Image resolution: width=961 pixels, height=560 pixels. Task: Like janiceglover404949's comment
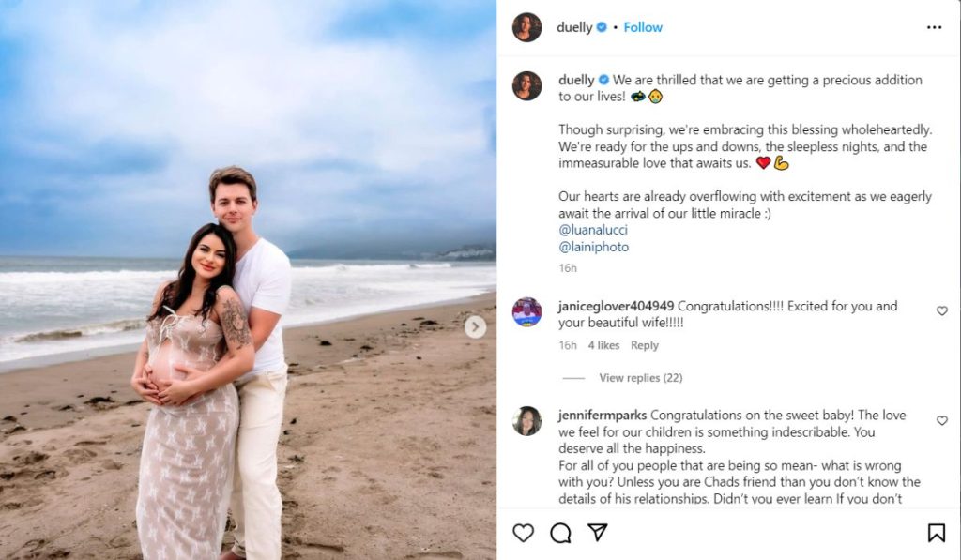tap(942, 310)
